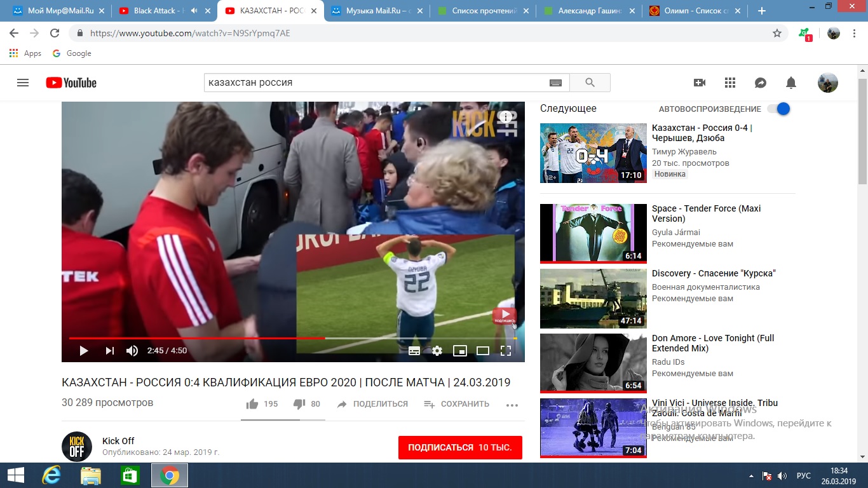This screenshot has height=488, width=868.
Task: Bookmark this page with star
Action: tap(776, 33)
